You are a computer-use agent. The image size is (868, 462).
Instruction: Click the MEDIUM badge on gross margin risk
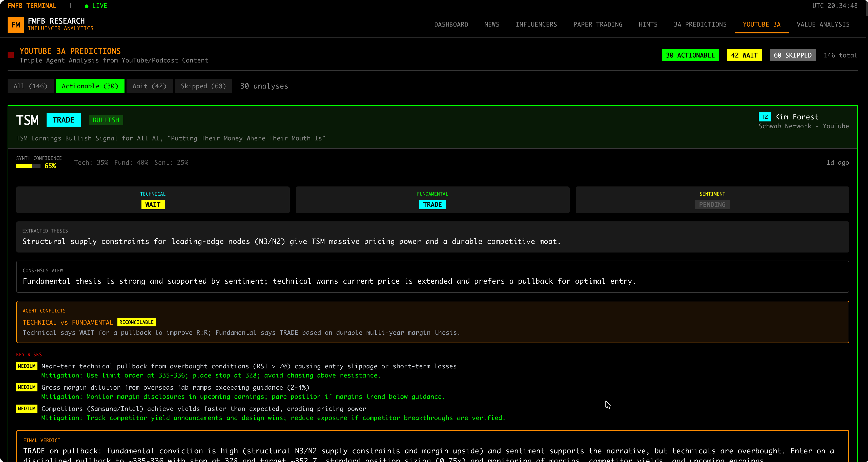[x=27, y=387]
